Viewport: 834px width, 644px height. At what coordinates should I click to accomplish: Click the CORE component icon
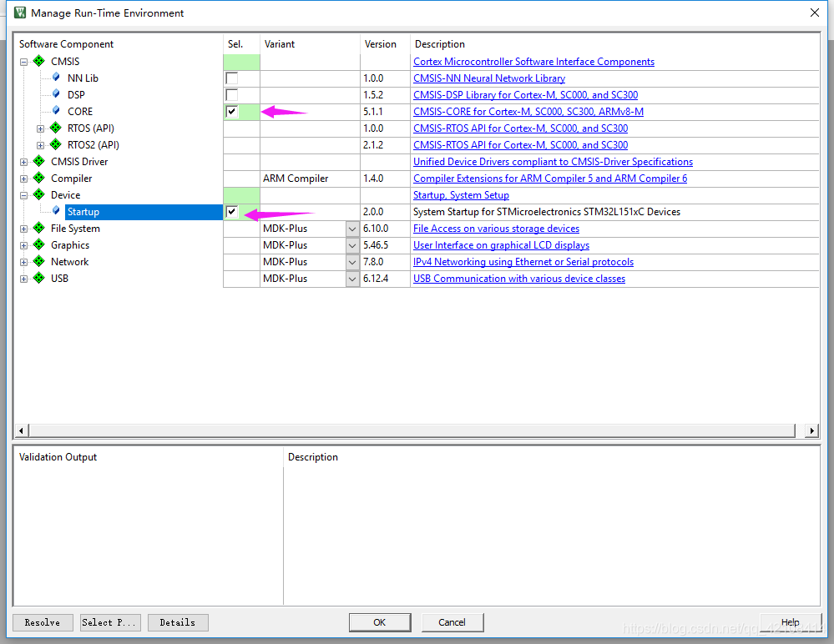point(56,110)
